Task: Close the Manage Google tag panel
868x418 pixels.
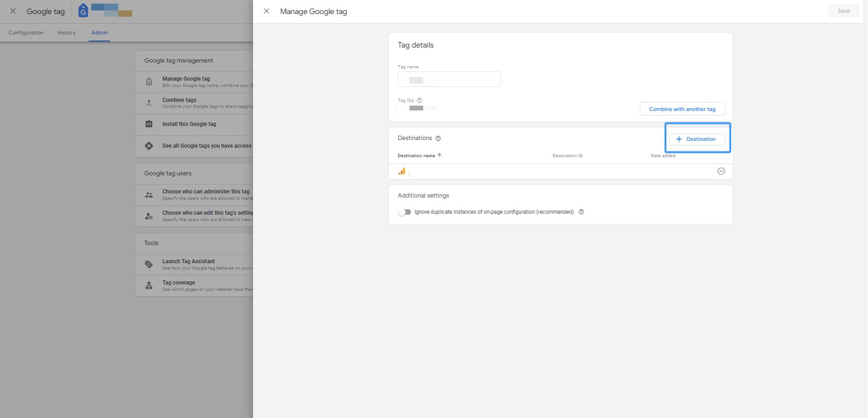Action: 267,11
